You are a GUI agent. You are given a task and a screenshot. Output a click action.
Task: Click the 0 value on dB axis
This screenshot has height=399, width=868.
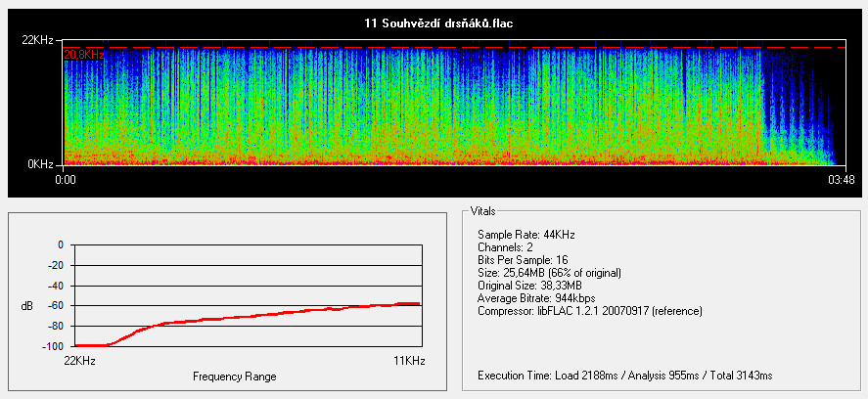pyautogui.click(x=60, y=244)
